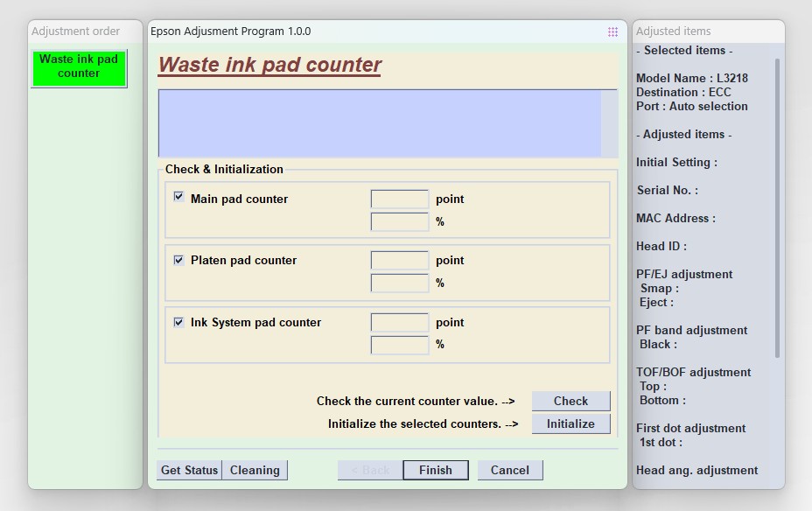Screen dimensions: 812x511
Task: Click the Ink System pad percent field
Action: coord(400,345)
